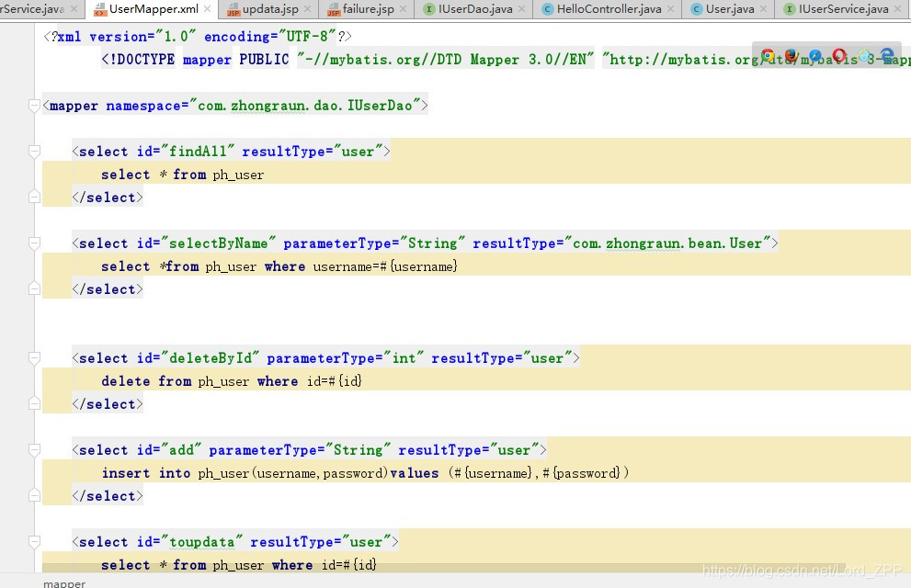The width and height of the screenshot is (911, 588).
Task: Close the IUserService.java tab
Action: pyautogui.click(x=897, y=8)
